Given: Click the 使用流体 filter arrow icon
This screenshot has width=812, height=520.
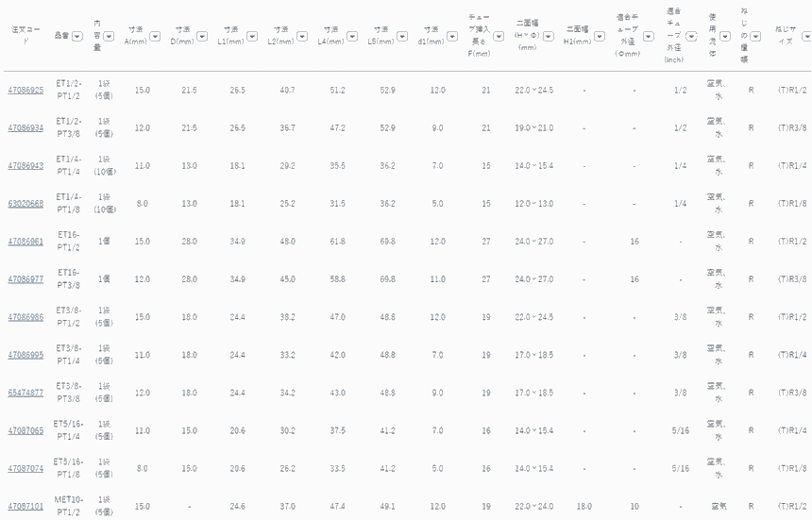Looking at the screenshot, I should pyautogui.click(x=725, y=37).
